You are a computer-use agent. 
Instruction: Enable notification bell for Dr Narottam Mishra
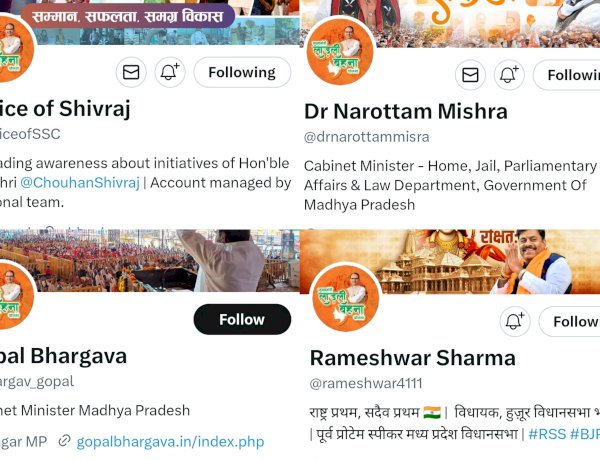(509, 75)
